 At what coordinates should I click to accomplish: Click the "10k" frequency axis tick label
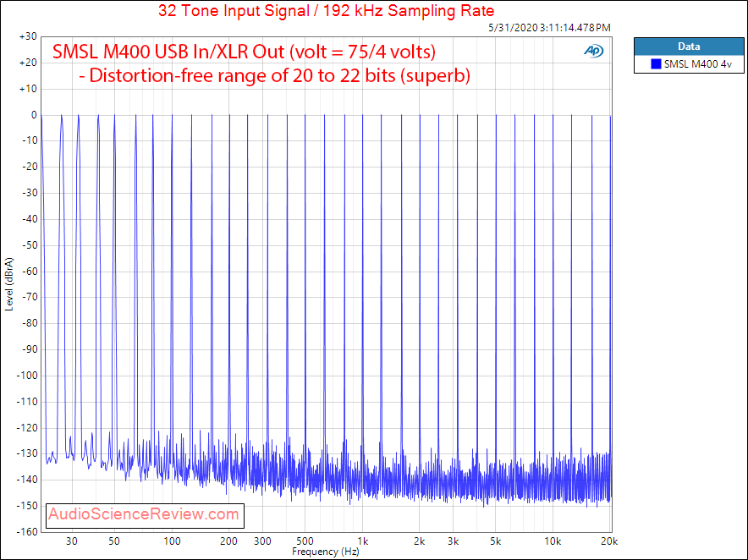click(x=553, y=541)
